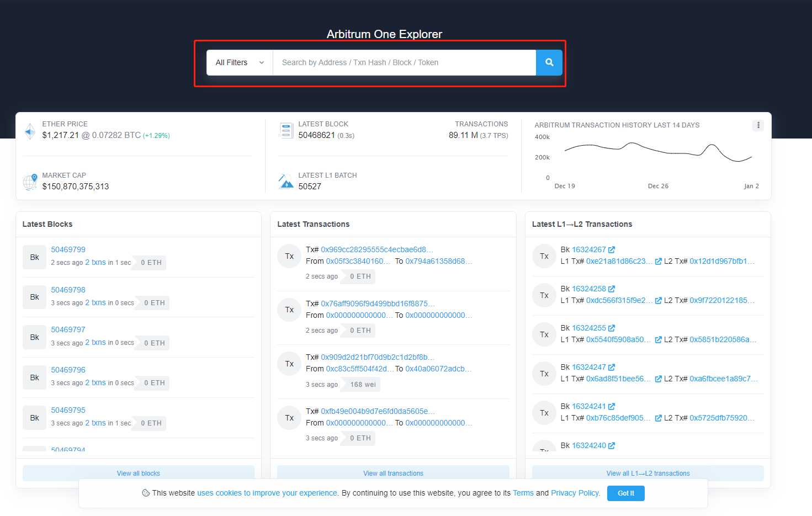Viewport: 812px width, 516px height.
Task: Open View all blocks
Action: click(x=138, y=474)
